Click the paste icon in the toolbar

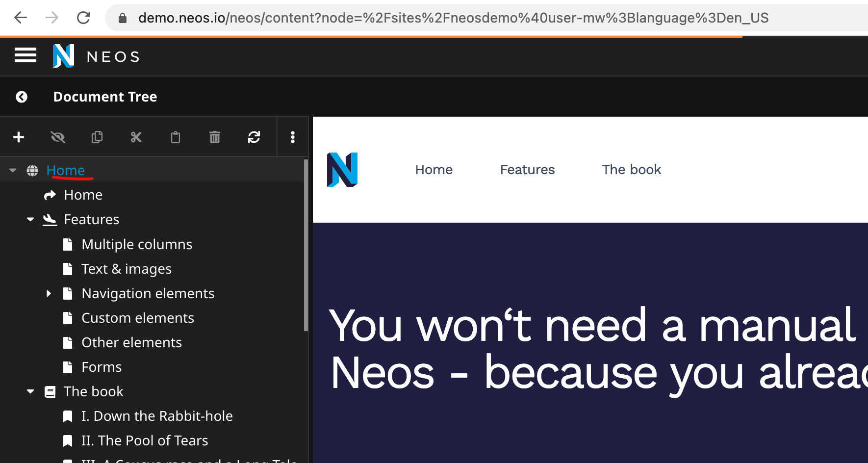176,137
